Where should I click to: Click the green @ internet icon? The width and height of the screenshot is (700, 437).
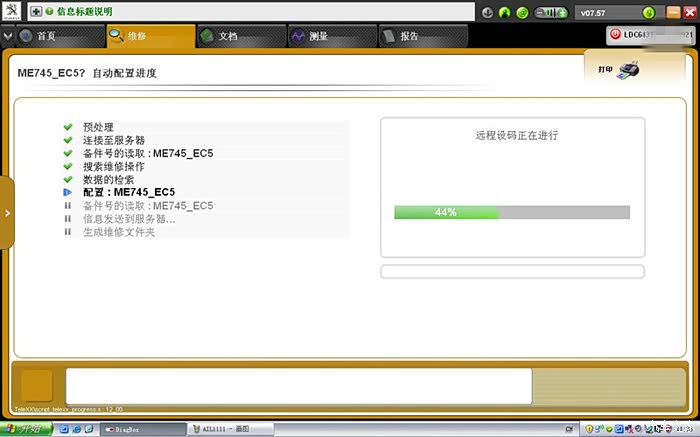522,13
